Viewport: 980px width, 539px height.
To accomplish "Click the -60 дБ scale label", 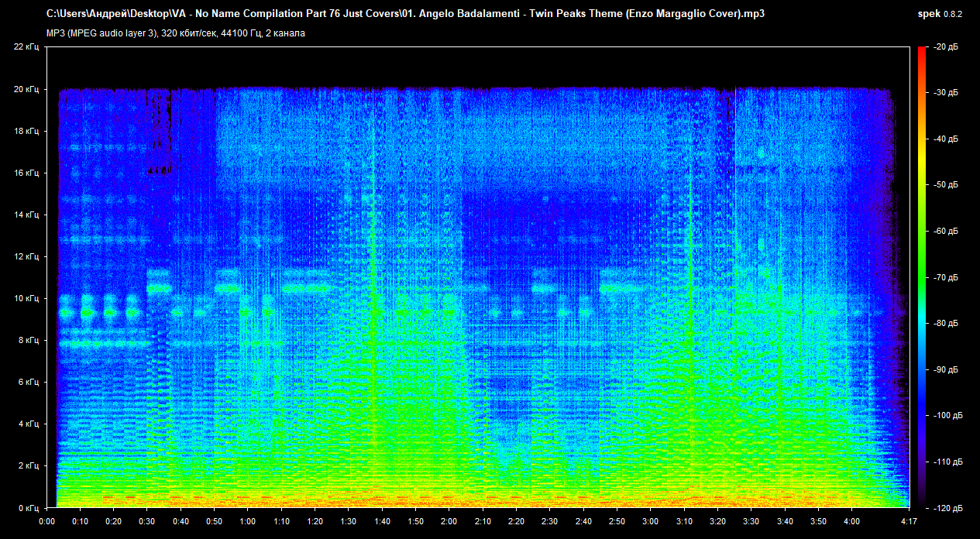I will [x=947, y=232].
